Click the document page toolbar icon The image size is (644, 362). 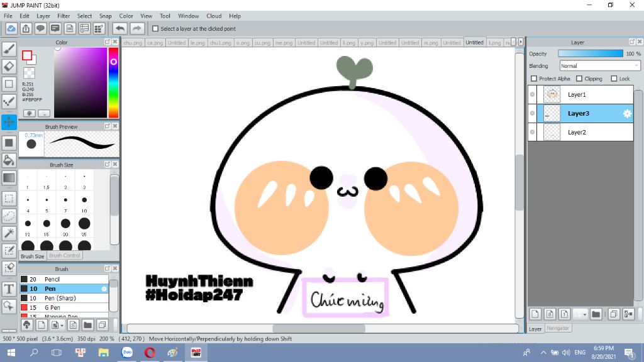(x=70, y=29)
